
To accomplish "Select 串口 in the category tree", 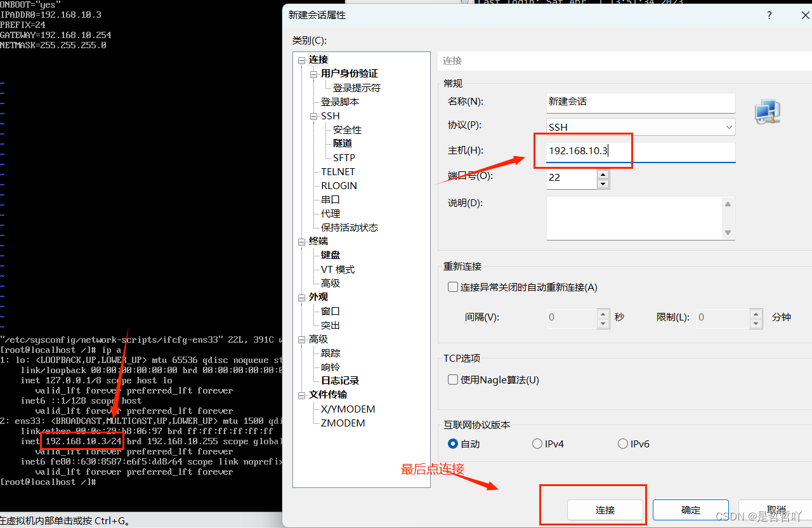I will 331,199.
